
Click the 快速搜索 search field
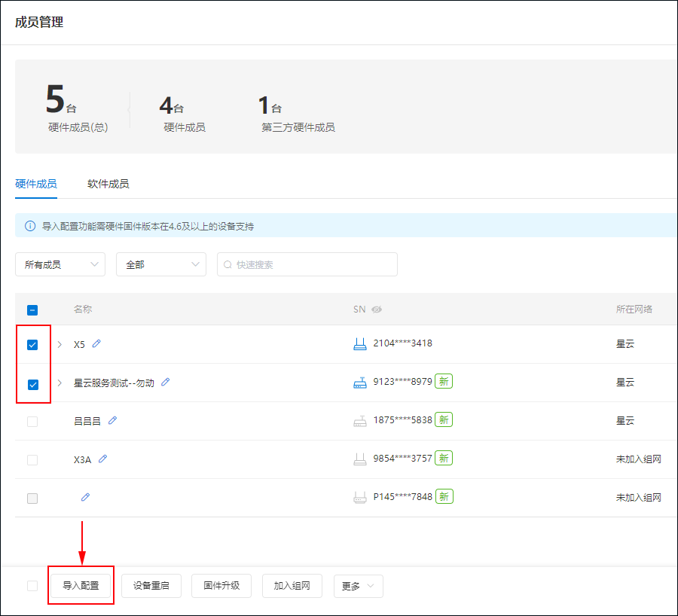tap(307, 264)
